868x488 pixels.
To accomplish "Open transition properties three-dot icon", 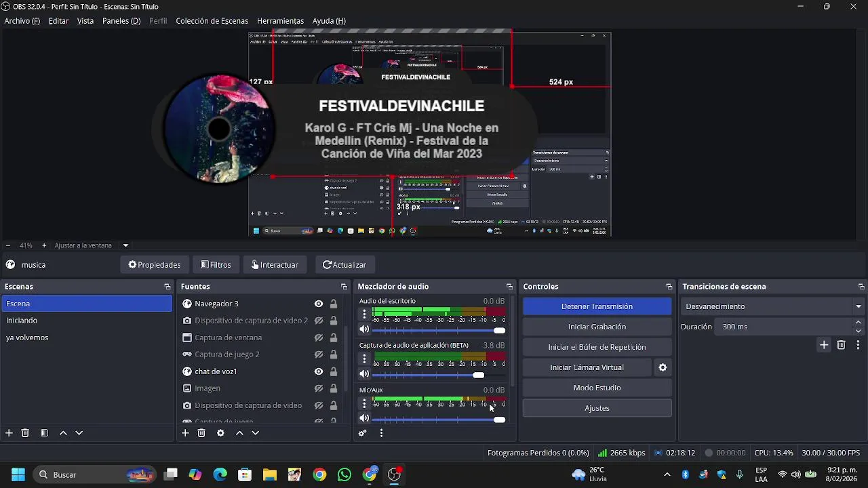I will 858,345.
